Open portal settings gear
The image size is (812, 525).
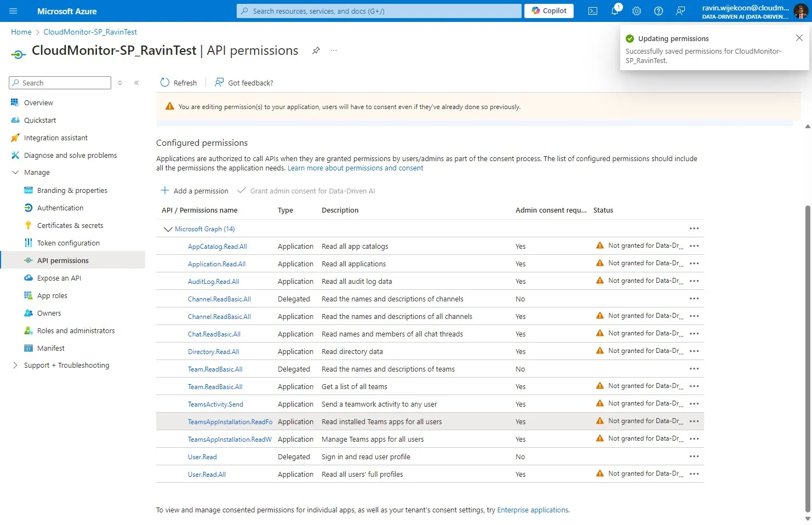[x=637, y=11]
